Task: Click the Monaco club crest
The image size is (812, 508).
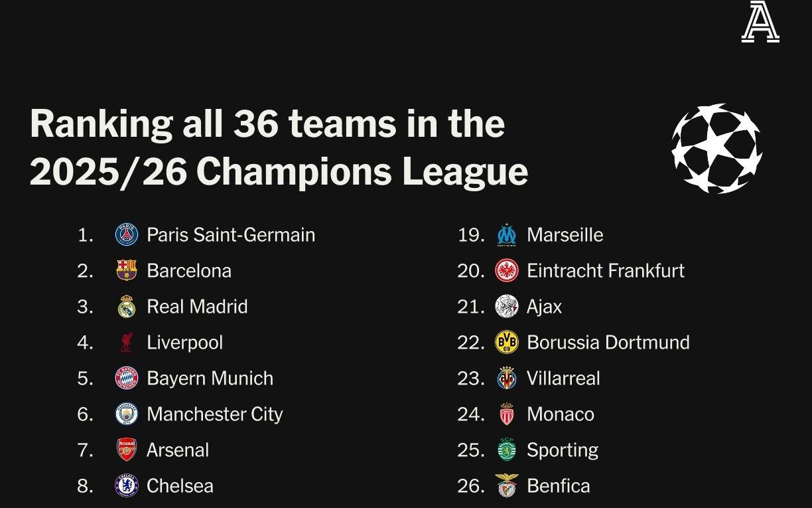Action: coord(507,414)
